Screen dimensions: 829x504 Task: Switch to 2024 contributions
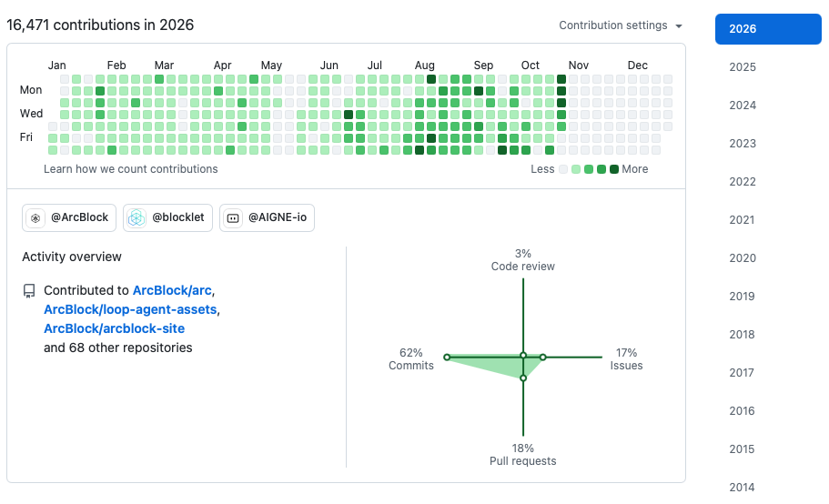point(743,106)
